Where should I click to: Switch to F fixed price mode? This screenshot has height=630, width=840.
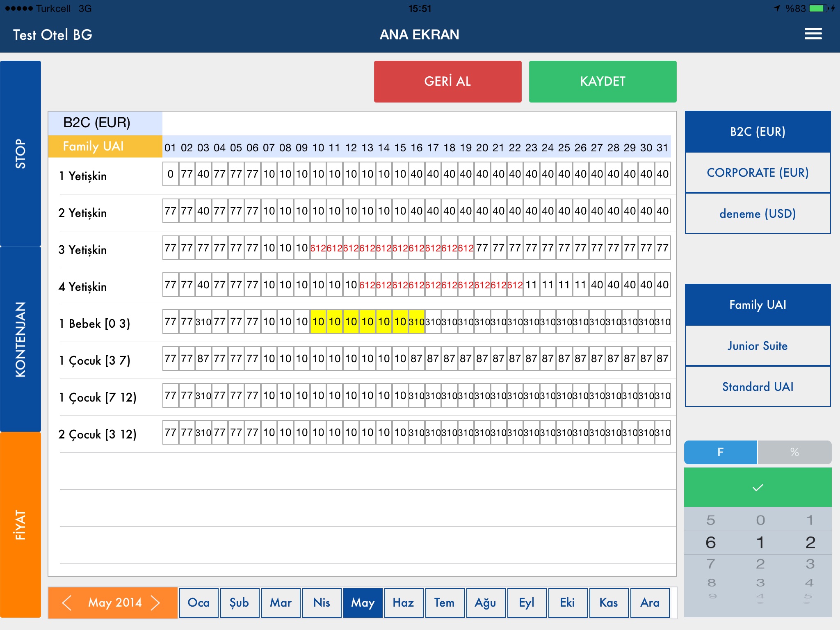(x=721, y=452)
